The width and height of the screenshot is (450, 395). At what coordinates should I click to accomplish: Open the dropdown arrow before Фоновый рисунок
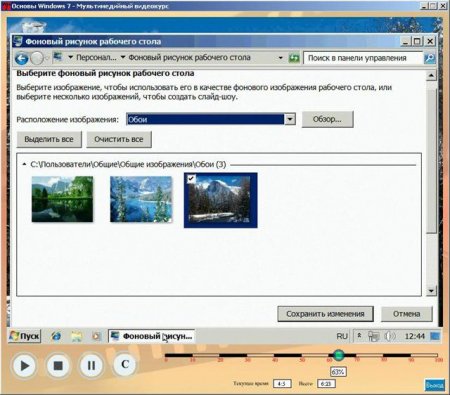coord(123,57)
